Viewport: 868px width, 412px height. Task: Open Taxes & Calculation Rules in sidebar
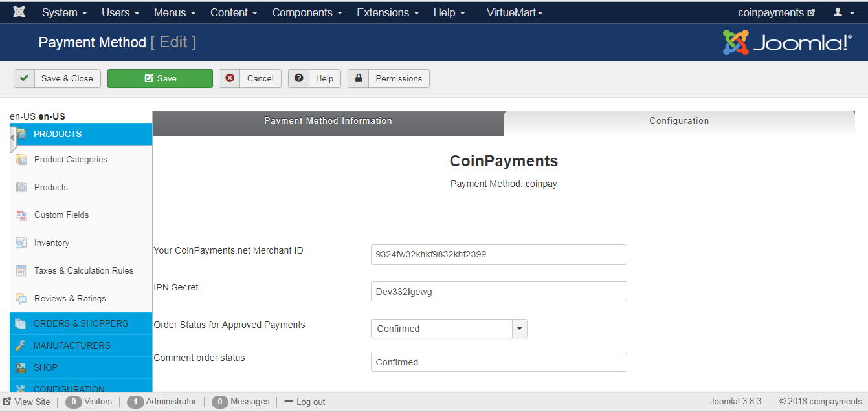(84, 270)
